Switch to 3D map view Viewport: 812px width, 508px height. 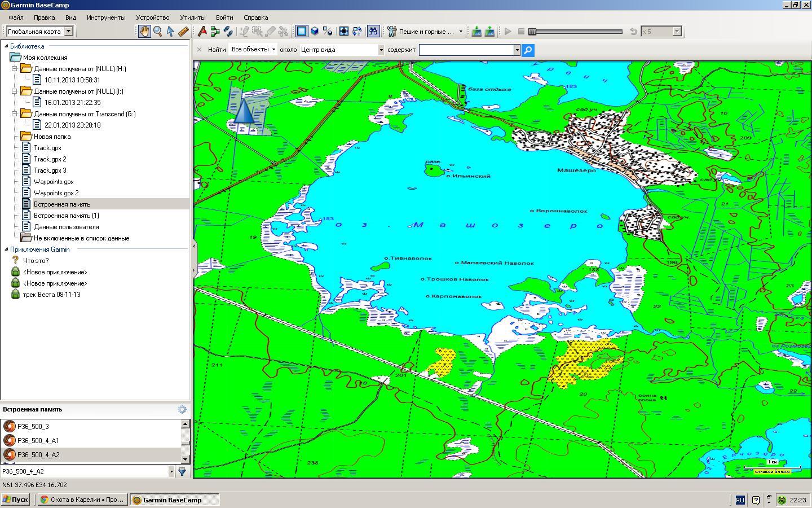click(x=315, y=32)
